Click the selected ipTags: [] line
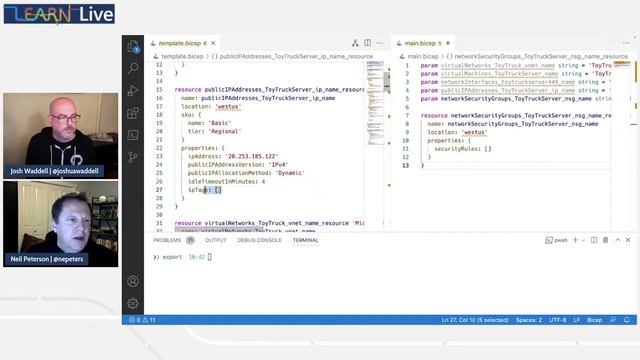This screenshot has width=640, height=360. (204, 190)
